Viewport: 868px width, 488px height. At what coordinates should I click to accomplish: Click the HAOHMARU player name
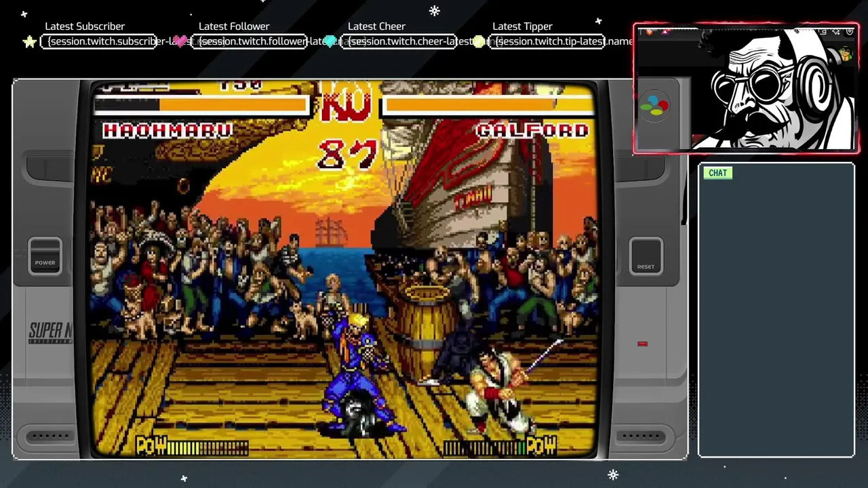tap(167, 131)
